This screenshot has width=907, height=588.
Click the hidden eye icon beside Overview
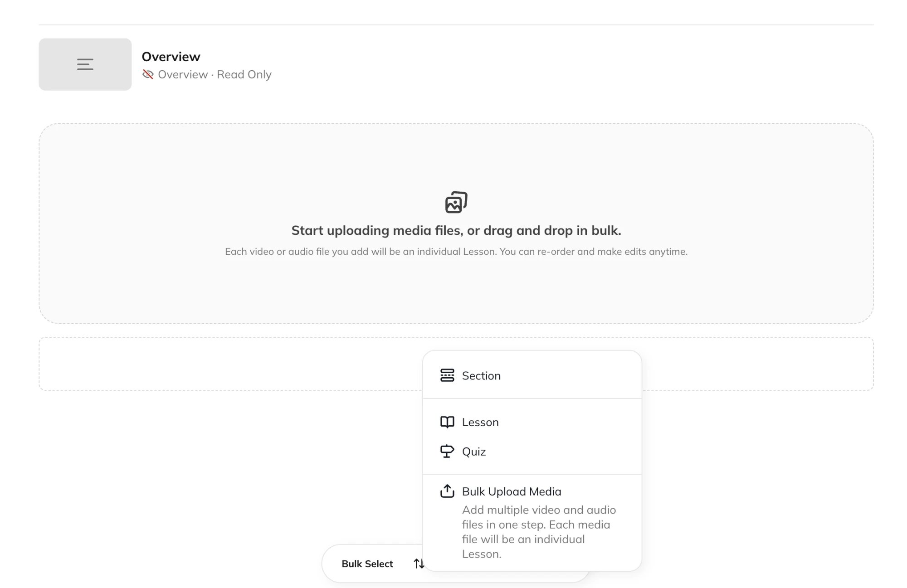(x=148, y=74)
